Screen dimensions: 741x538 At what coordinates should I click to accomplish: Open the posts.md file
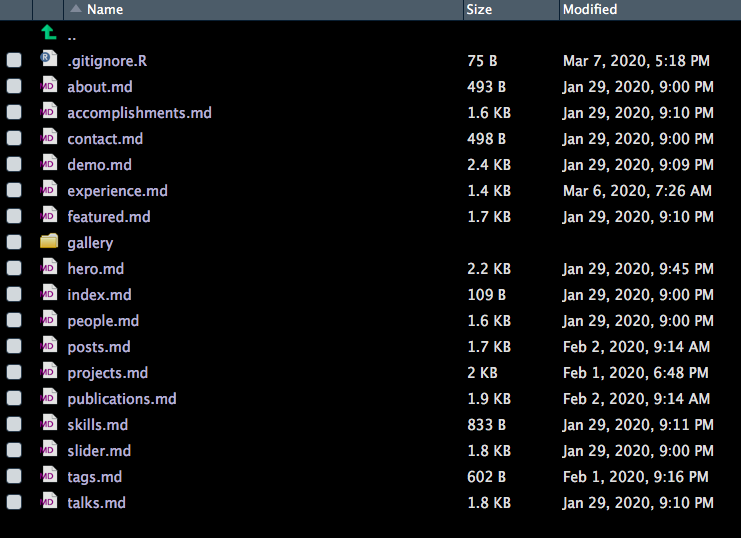[x=98, y=346]
